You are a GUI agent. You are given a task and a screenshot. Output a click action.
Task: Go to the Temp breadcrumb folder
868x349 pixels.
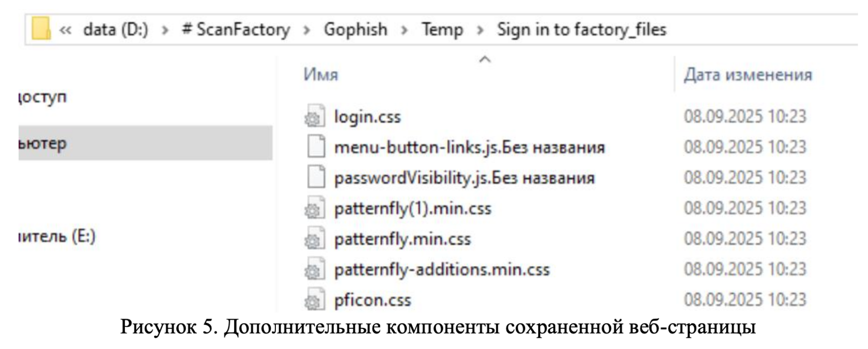coord(442,29)
